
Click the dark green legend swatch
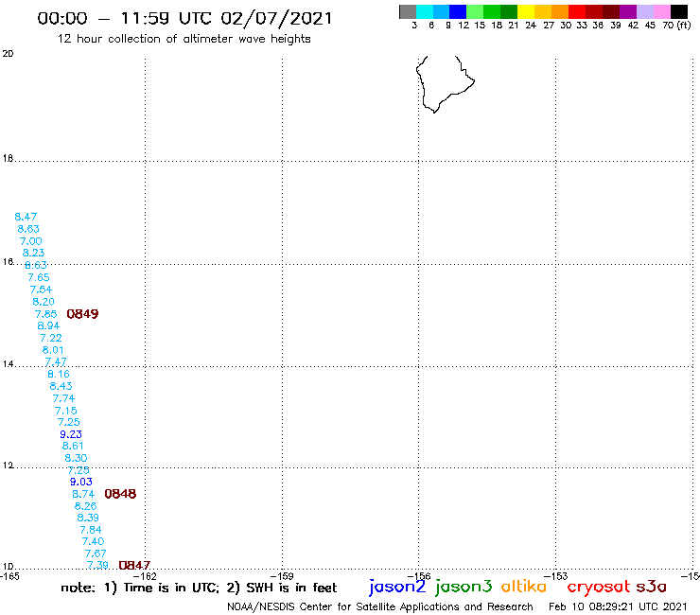[509, 11]
